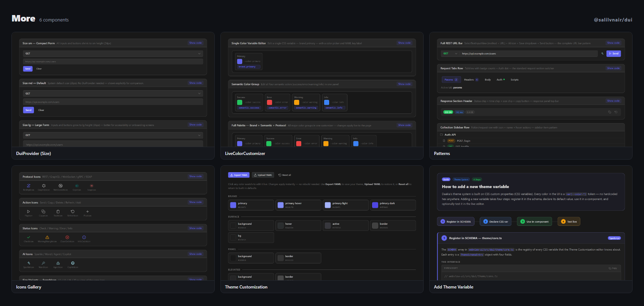644x306 pixels.
Task: Click the Export YAML button
Action: [239, 175]
